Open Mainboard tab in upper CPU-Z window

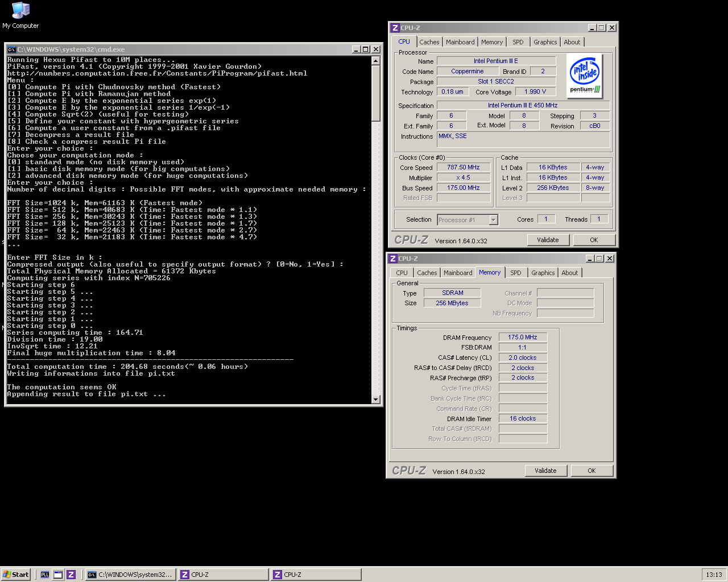(460, 42)
